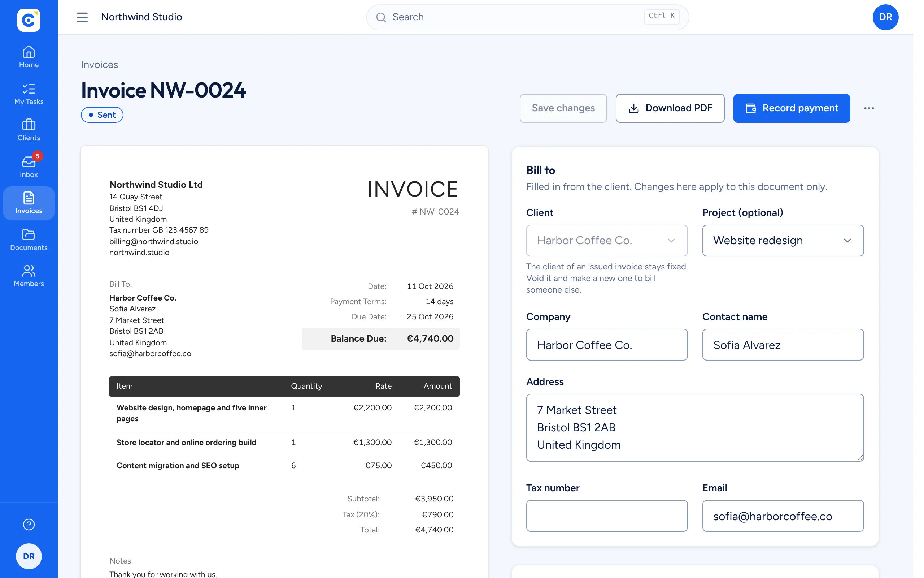Image resolution: width=924 pixels, height=578 pixels.
Task: Click the Subtotal €3,950.00 value
Action: coord(434,499)
